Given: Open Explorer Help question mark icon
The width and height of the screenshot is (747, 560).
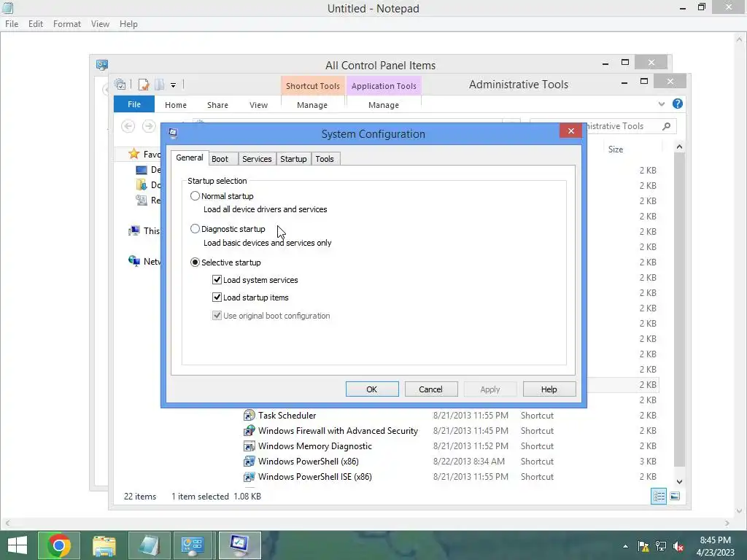Looking at the screenshot, I should [x=677, y=104].
